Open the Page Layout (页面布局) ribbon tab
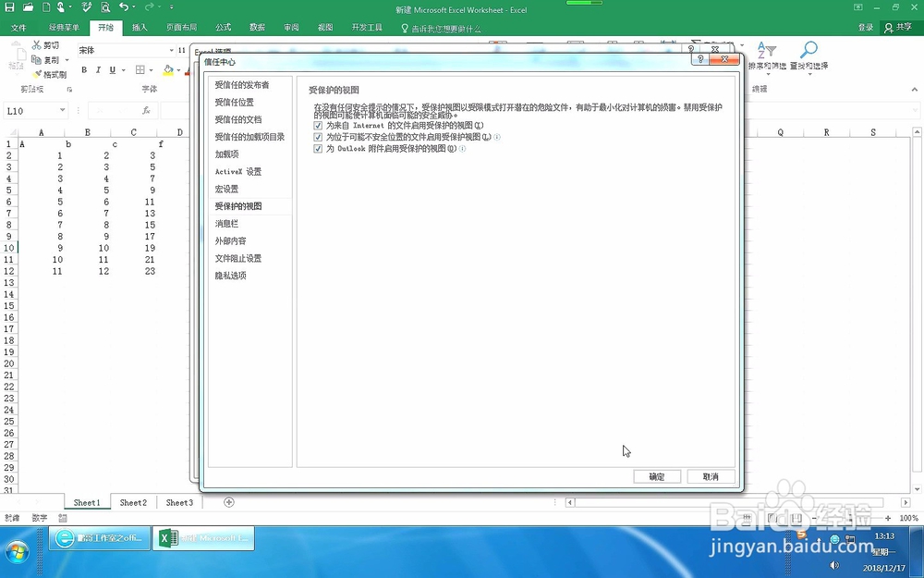Image resolution: width=924 pixels, height=578 pixels. tap(181, 28)
